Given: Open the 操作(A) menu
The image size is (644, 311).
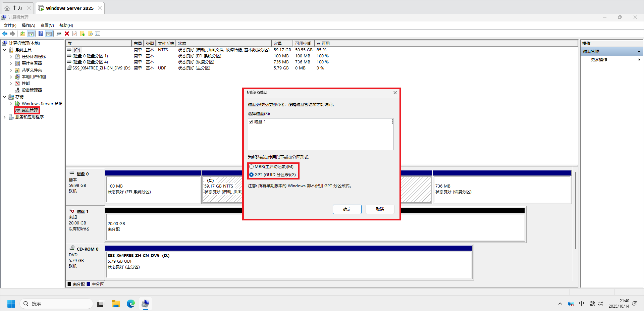Looking at the screenshot, I should [29, 25].
